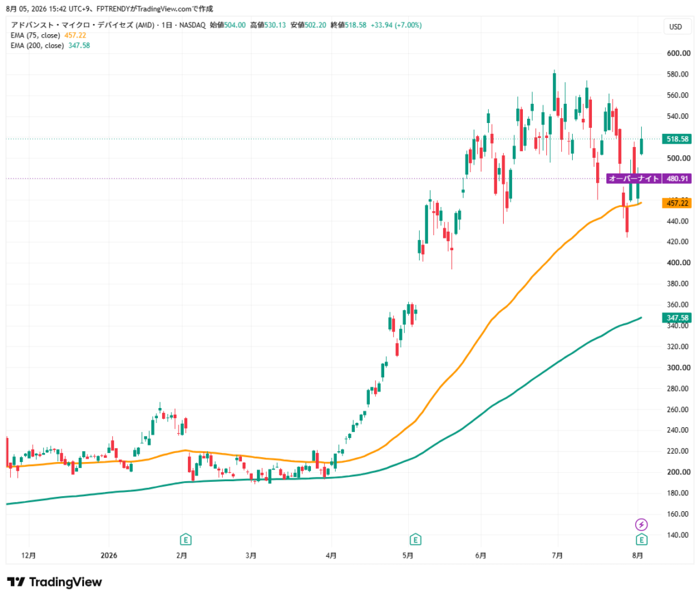Click the earnings E icon near February
This screenshot has width=700, height=600.
pos(185,539)
